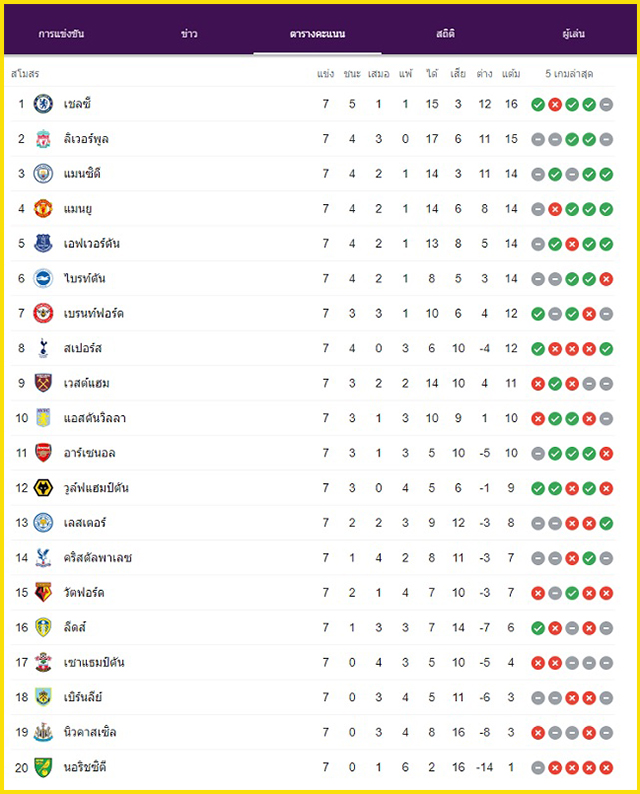Click Brighton's latest red loss indicator

point(606,279)
